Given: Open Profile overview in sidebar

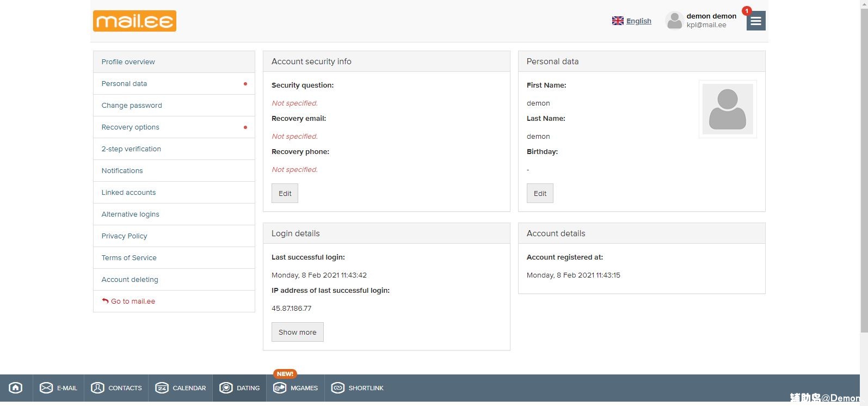Looking at the screenshot, I should (x=174, y=62).
